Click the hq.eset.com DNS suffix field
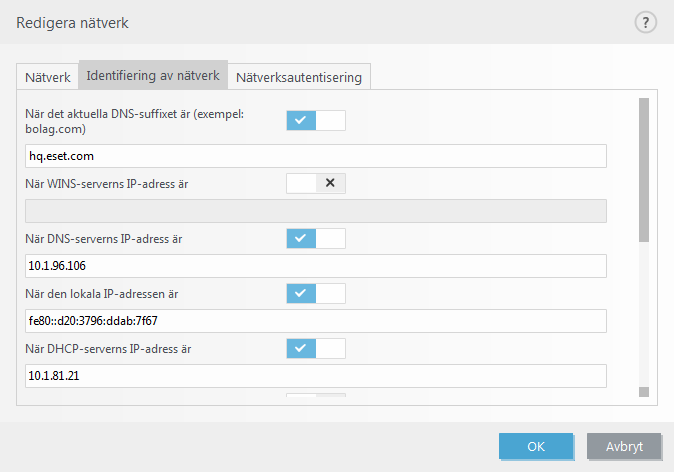Screen dimensions: 674x472 coord(316,156)
